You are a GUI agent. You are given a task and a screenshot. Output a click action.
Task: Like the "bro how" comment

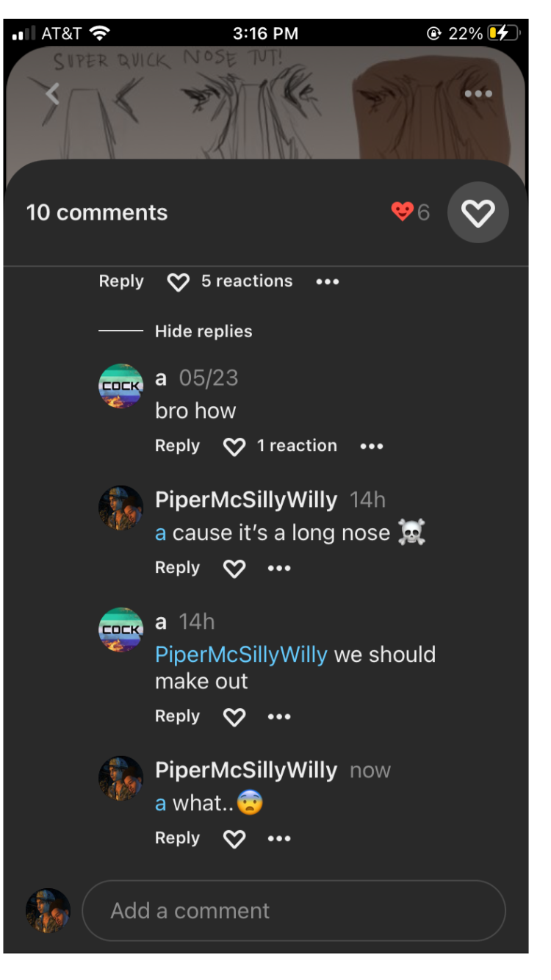[234, 447]
